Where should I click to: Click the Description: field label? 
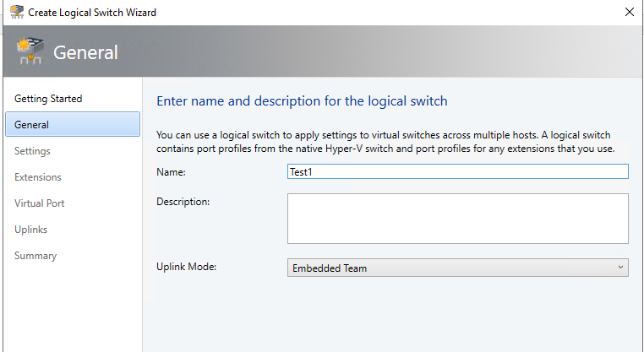tap(183, 202)
